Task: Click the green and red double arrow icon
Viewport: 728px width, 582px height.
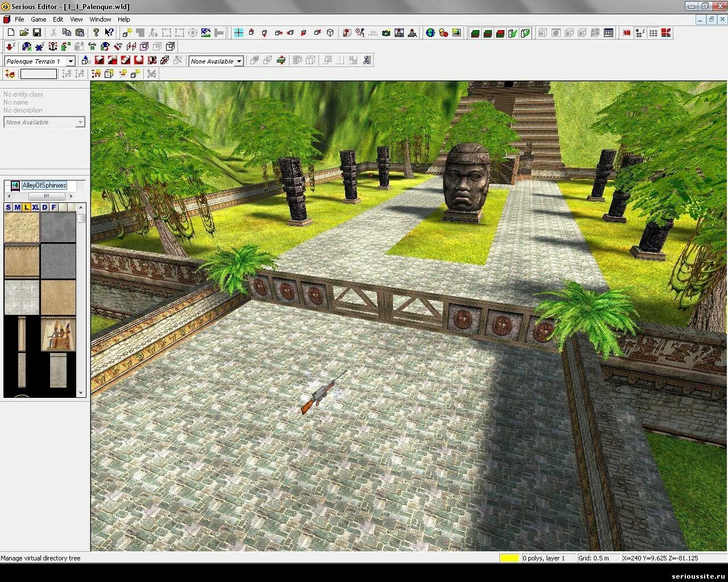Action: point(281,60)
